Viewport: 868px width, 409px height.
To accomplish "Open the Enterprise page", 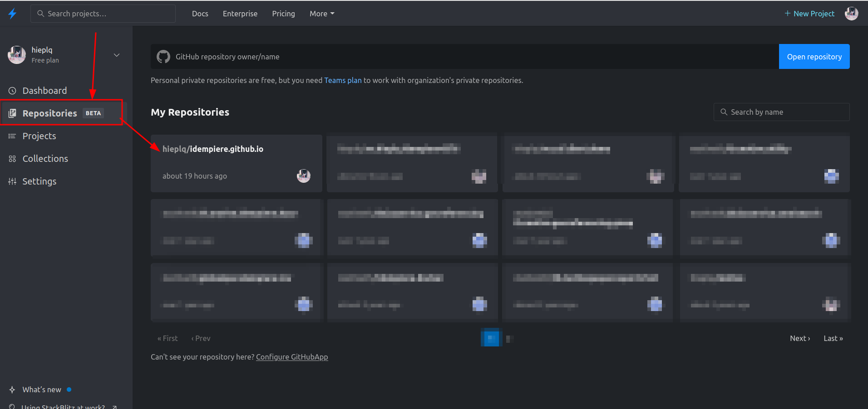I will pos(240,14).
